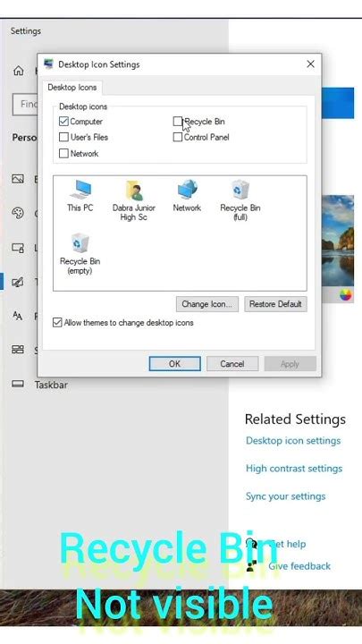Close the Desktop Icon Settings dialog
This screenshot has height=644, width=362.
(311, 64)
